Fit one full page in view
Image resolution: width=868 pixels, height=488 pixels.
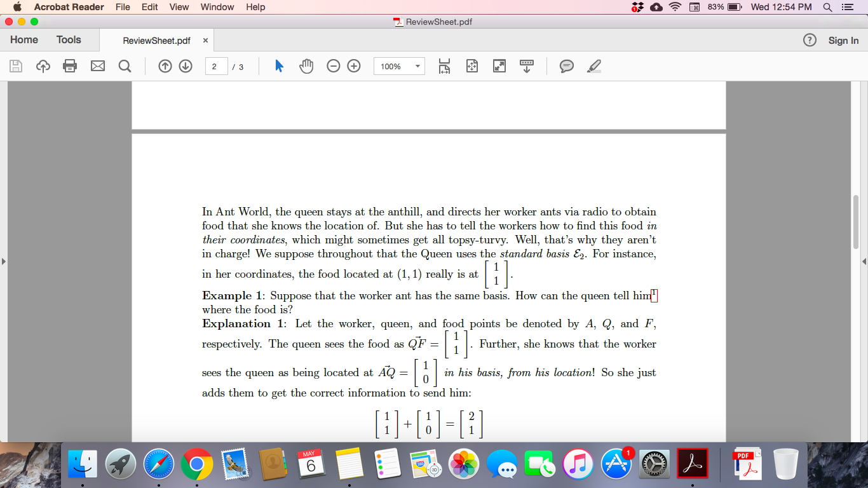pyautogui.click(x=471, y=65)
